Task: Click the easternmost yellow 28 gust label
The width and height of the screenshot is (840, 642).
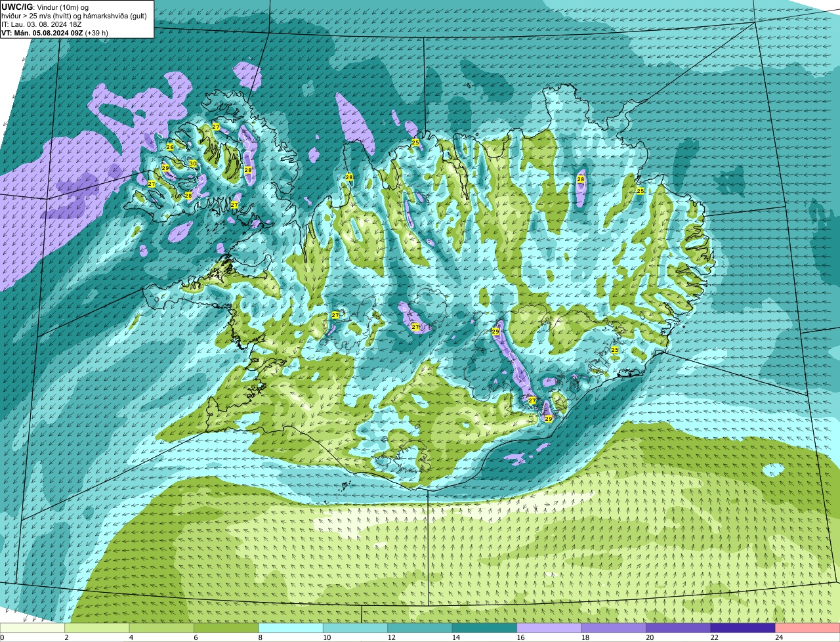Action: pos(581,179)
